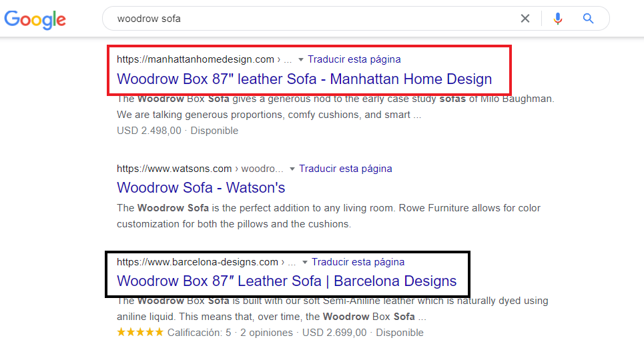The height and width of the screenshot is (360, 644).
Task: Click the 'USD 2.498,00' price text
Action: 149,131
